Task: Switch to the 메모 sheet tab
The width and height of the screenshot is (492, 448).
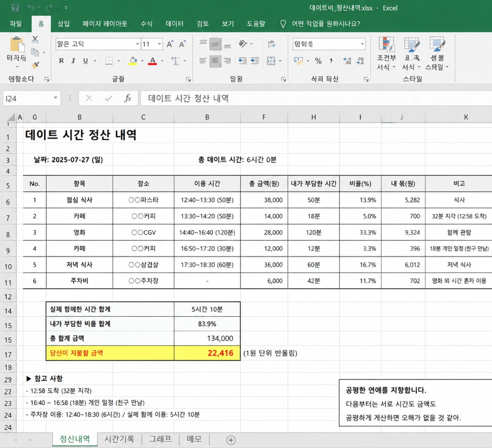Action: pos(194,439)
